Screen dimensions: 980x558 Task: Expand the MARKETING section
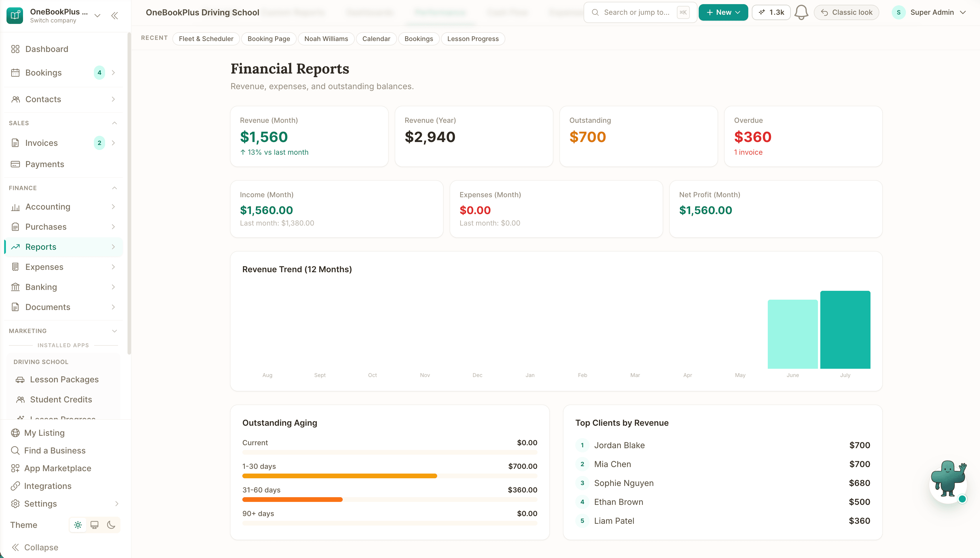[x=114, y=331]
